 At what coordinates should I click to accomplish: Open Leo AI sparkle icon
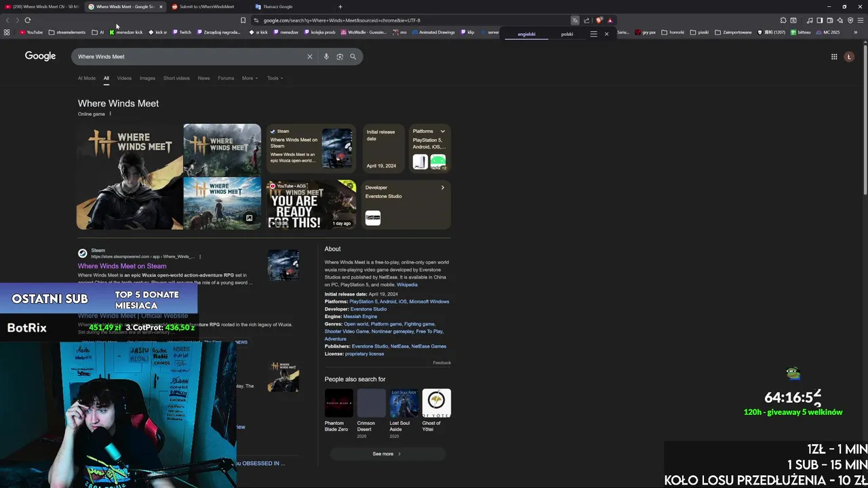(x=840, y=20)
